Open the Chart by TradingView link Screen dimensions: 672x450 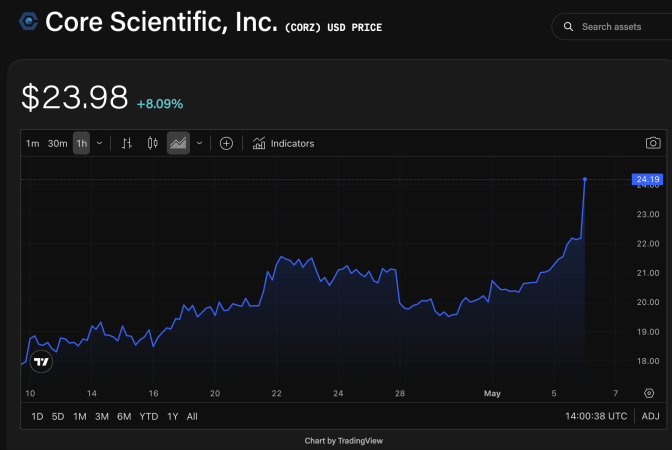344,441
